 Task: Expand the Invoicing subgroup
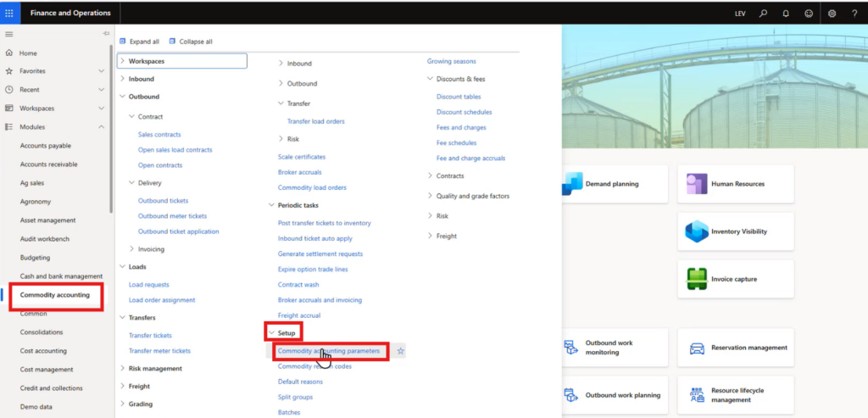tap(131, 249)
